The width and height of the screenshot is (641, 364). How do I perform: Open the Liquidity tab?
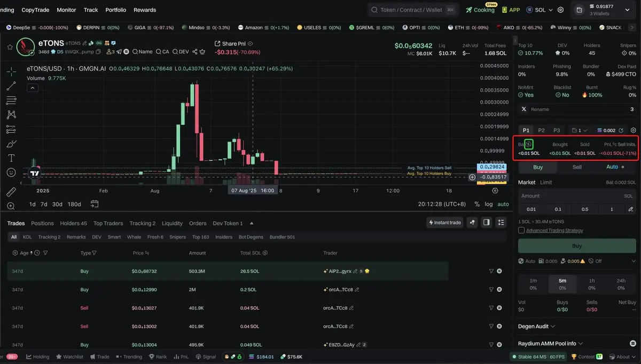(172, 223)
